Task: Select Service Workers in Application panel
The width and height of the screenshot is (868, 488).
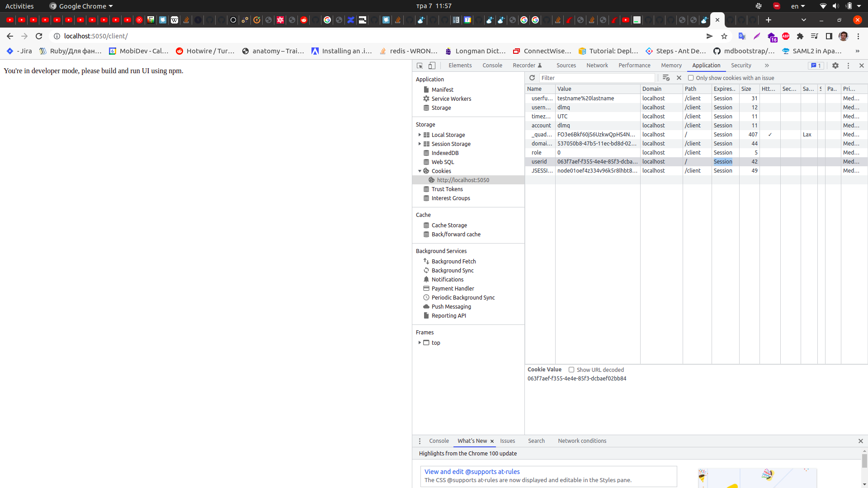Action: pos(451,99)
